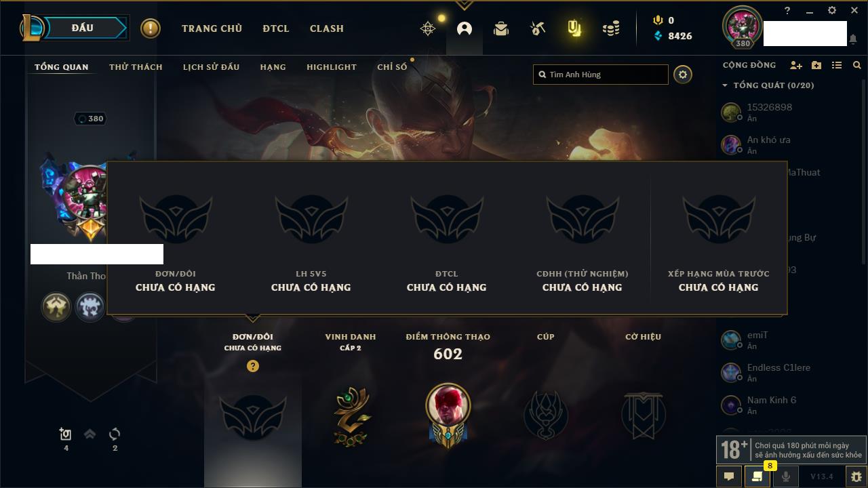Toggle the voice microphone mute

[785, 476]
